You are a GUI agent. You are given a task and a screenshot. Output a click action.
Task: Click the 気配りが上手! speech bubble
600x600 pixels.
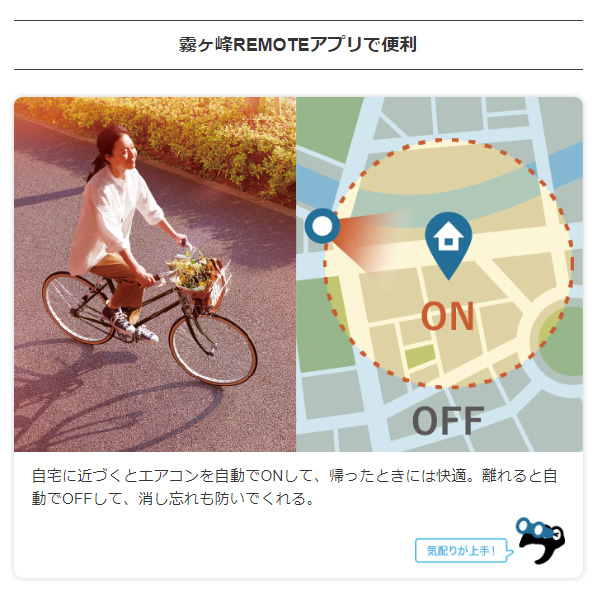tap(464, 550)
